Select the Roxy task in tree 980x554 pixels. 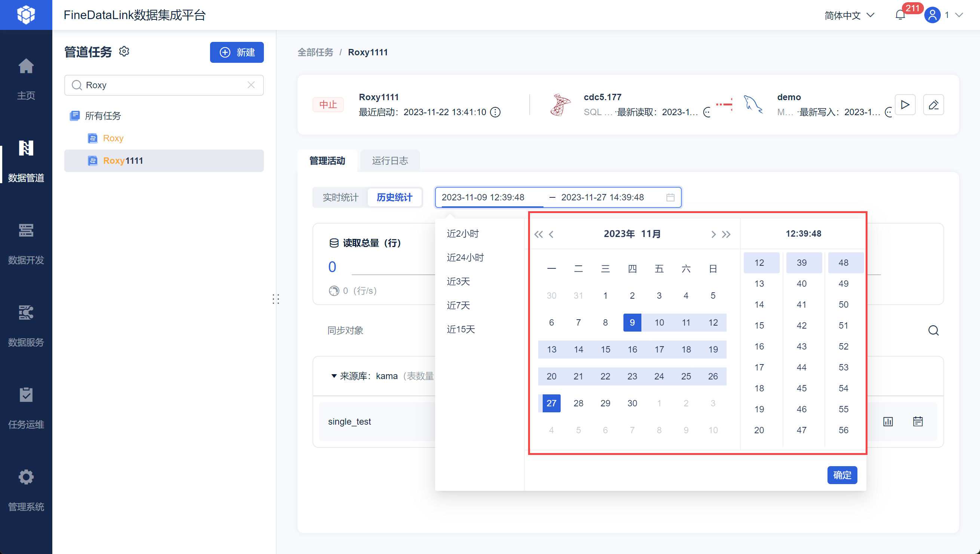[x=113, y=138]
